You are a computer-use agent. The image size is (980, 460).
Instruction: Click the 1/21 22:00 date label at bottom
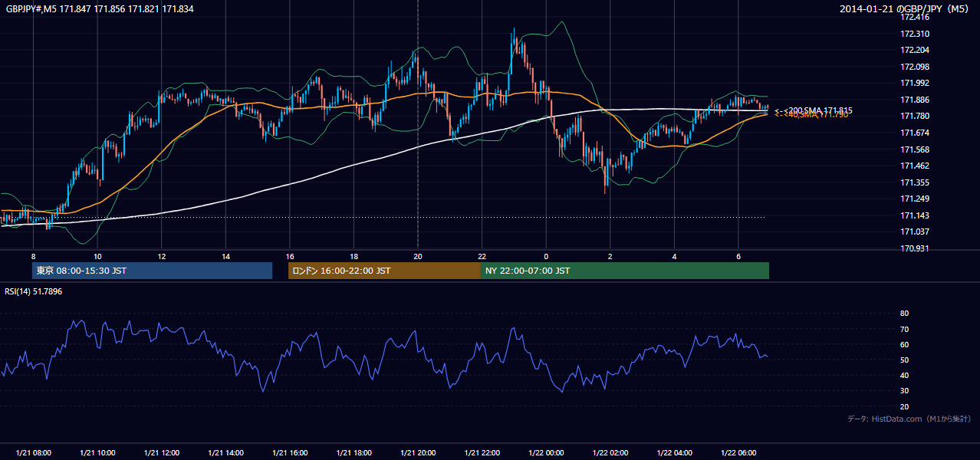(482, 453)
